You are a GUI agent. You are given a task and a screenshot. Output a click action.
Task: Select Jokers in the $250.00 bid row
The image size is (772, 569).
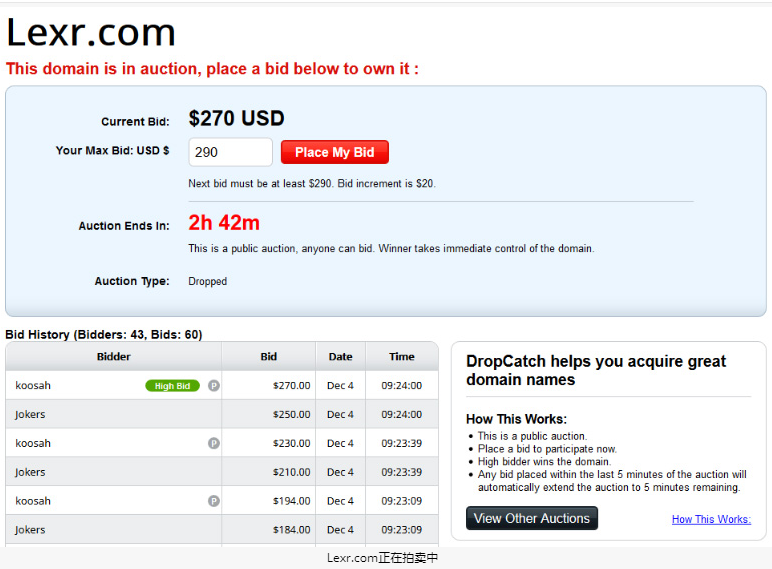coord(30,414)
